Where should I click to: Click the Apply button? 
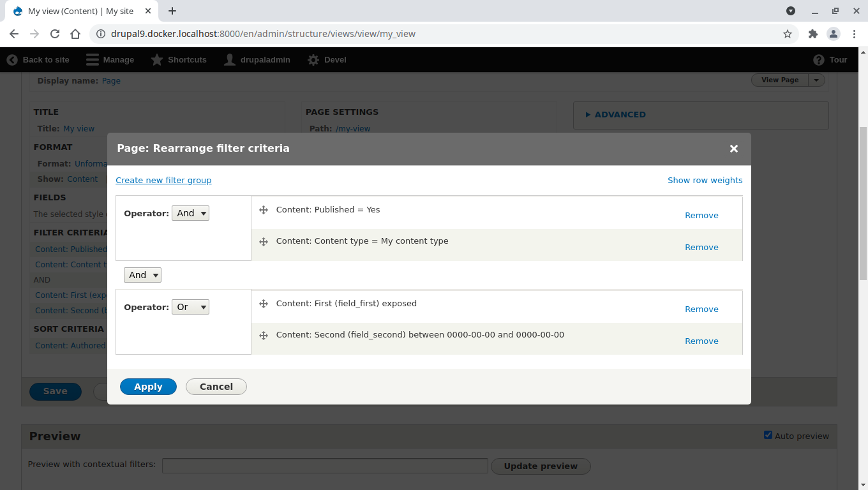148,387
